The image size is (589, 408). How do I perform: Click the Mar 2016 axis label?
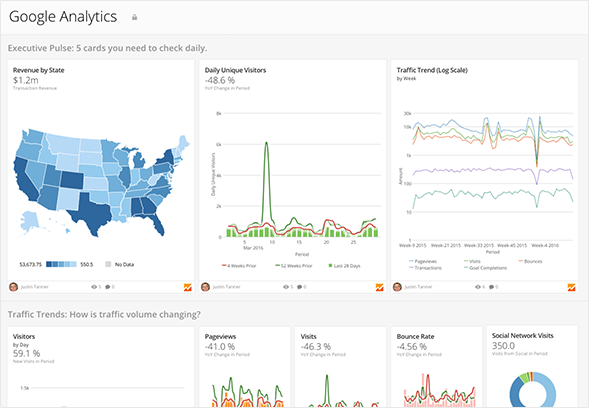pyautogui.click(x=253, y=248)
